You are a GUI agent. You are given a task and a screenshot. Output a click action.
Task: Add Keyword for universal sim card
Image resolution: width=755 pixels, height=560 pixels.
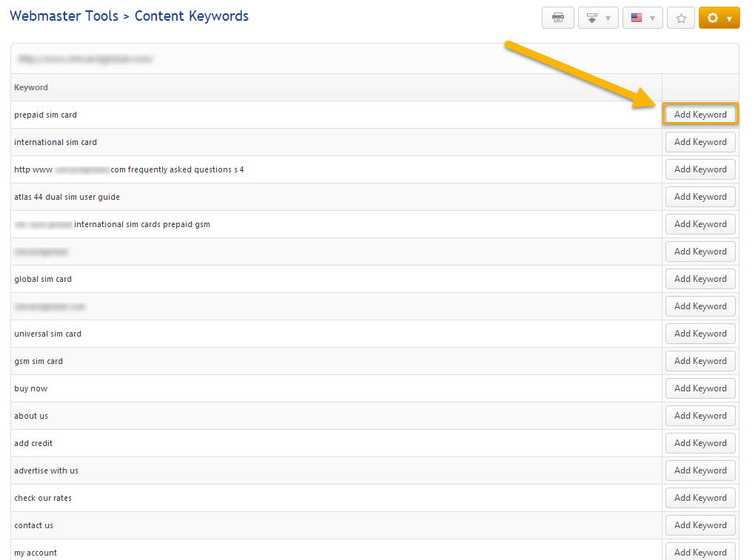pyautogui.click(x=700, y=334)
